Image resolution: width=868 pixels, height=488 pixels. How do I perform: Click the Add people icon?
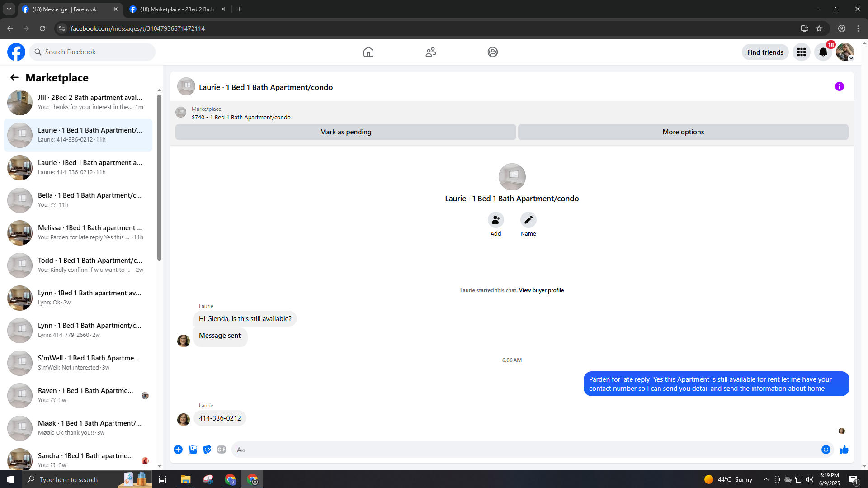tap(496, 220)
